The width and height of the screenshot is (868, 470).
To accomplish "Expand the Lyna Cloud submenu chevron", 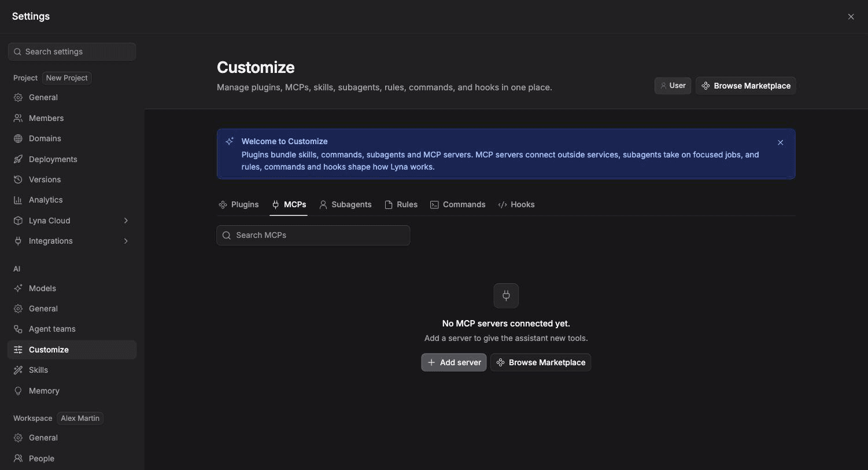I will coord(125,221).
